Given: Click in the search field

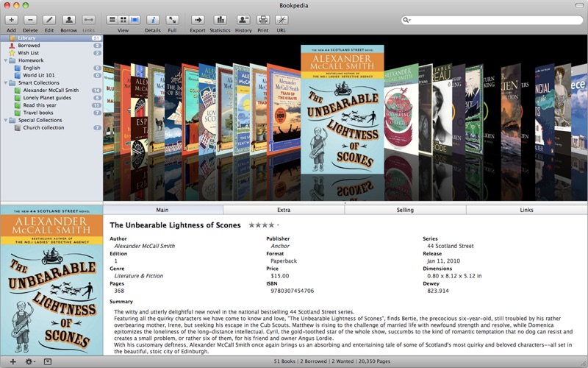Looking at the screenshot, I should pos(492,20).
